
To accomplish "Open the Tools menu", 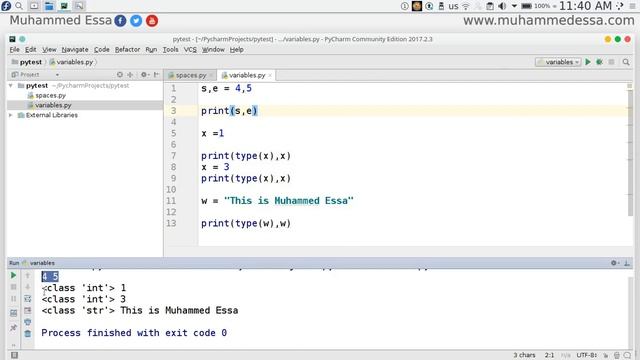I will pos(170,49).
